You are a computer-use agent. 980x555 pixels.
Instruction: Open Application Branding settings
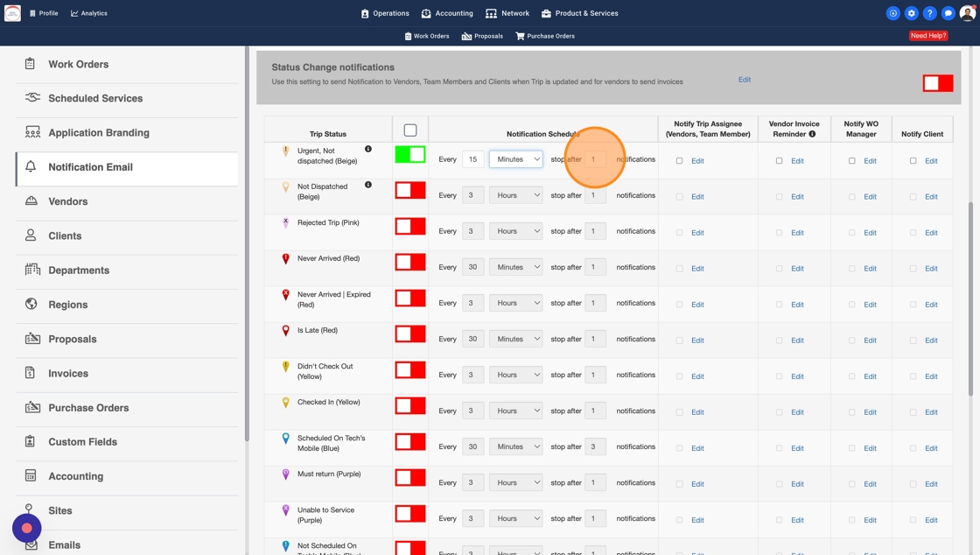coord(127,132)
